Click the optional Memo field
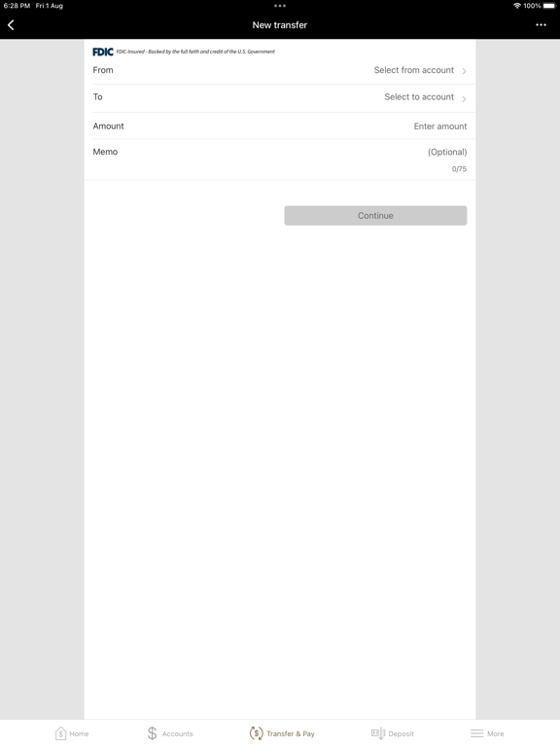560x747 pixels. point(280,160)
